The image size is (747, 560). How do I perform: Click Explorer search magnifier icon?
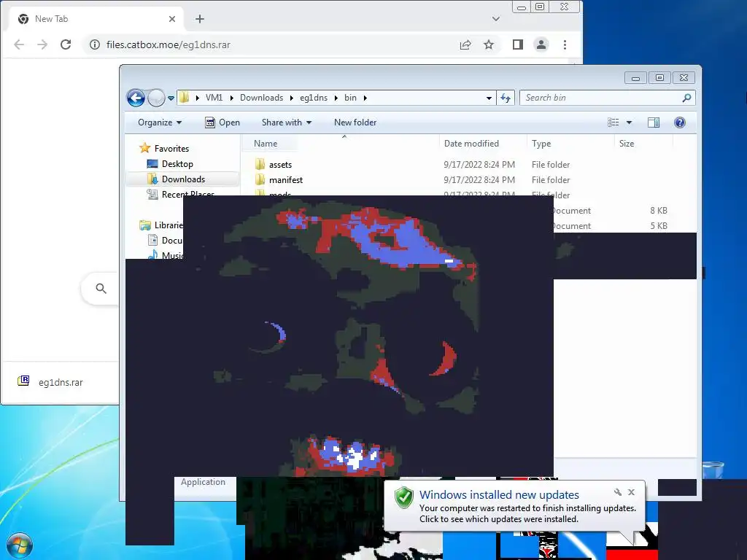pos(686,98)
